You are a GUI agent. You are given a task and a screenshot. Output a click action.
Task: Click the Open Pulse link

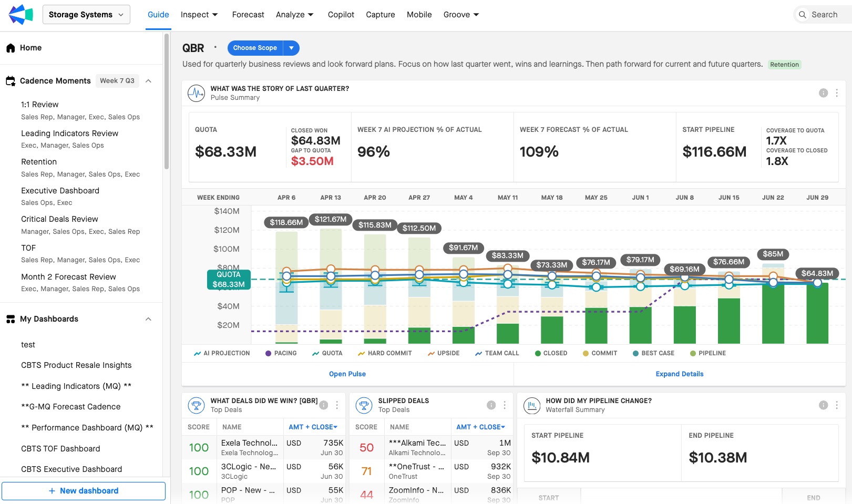coord(347,374)
